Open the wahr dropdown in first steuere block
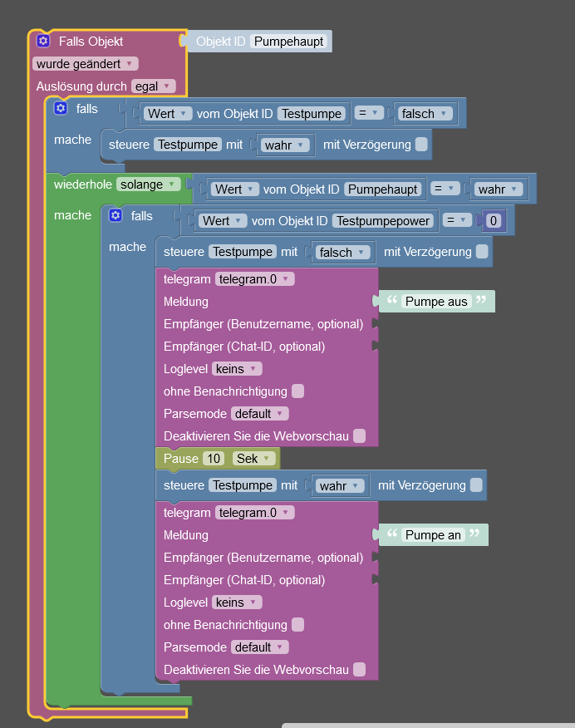This screenshot has width=575, height=728. (x=284, y=145)
